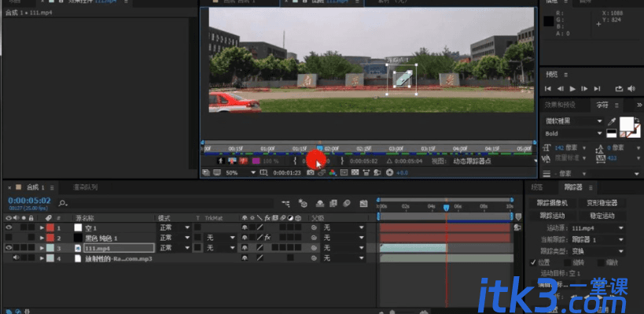Viewport: 644px width, 314px height.
Task: Open the graph editor
Action: click(363, 203)
